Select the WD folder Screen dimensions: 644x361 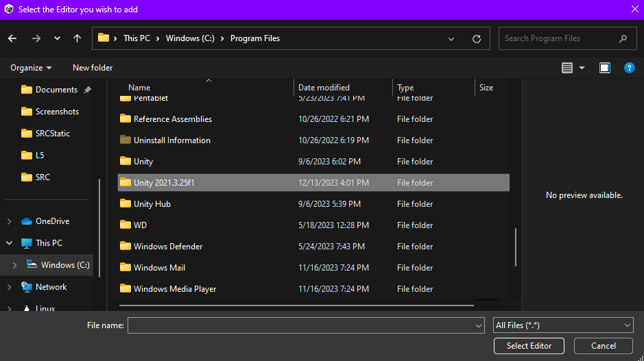click(x=313, y=225)
